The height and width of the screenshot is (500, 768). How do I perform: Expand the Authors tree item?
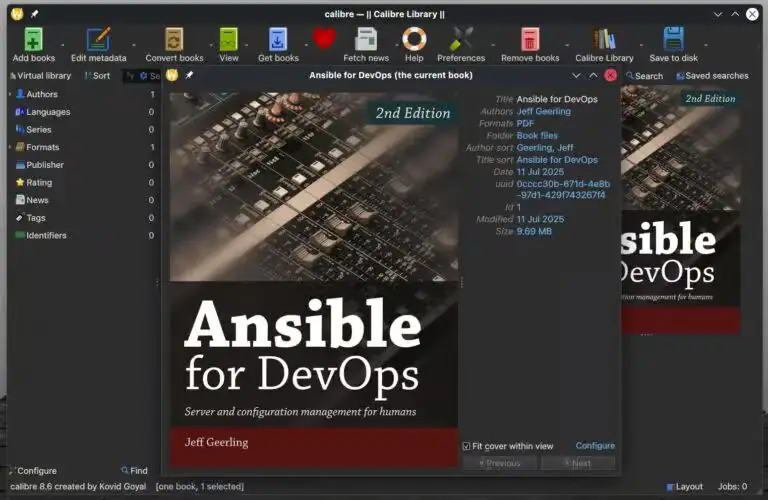10,94
